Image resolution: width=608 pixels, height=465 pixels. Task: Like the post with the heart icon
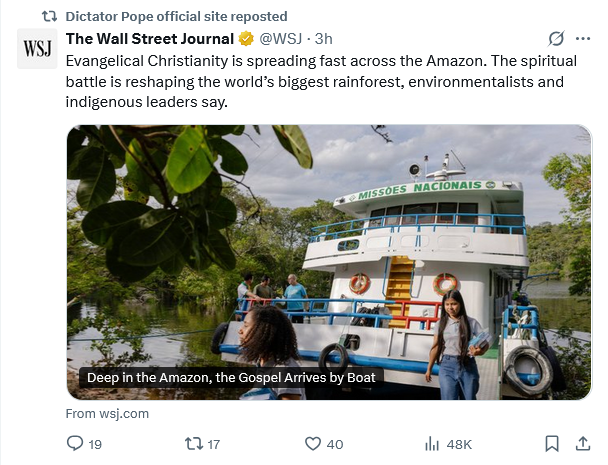tap(312, 444)
